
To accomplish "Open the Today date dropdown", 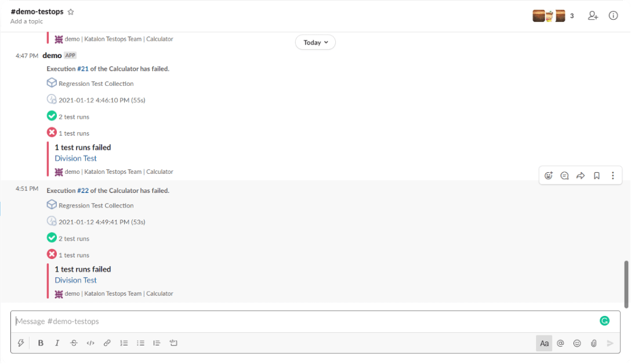I will [315, 42].
